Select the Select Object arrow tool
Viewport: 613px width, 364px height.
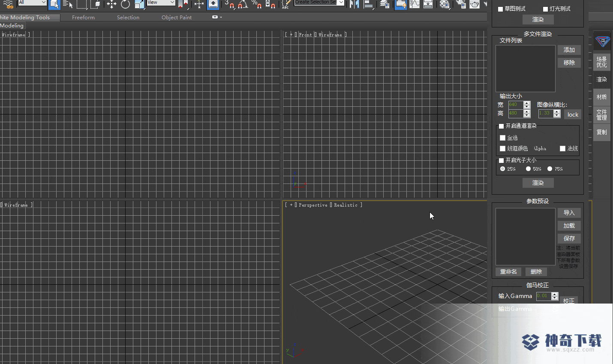point(54,4)
